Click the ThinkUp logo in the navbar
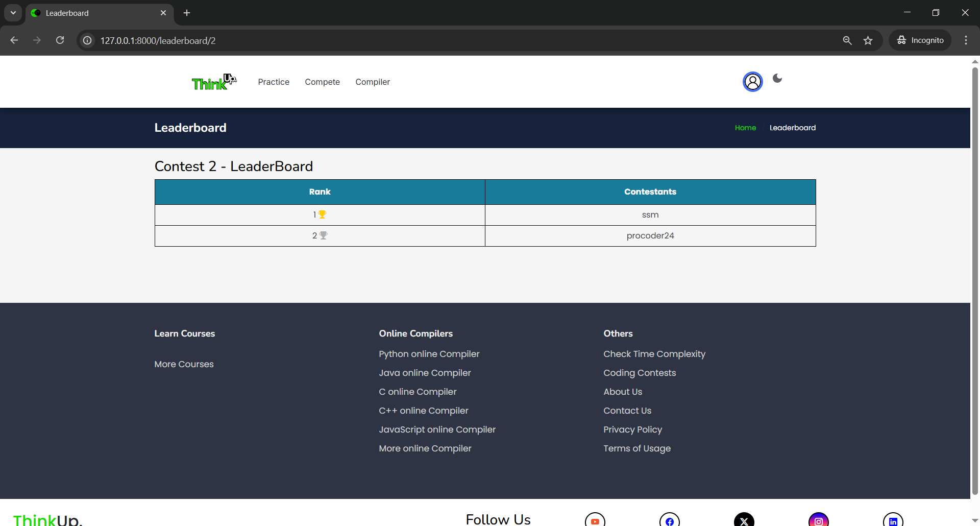The width and height of the screenshot is (980, 526). [213, 82]
